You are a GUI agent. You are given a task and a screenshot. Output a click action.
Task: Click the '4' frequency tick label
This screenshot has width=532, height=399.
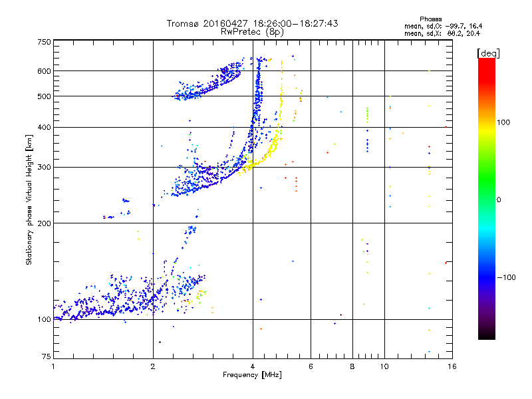253,366
